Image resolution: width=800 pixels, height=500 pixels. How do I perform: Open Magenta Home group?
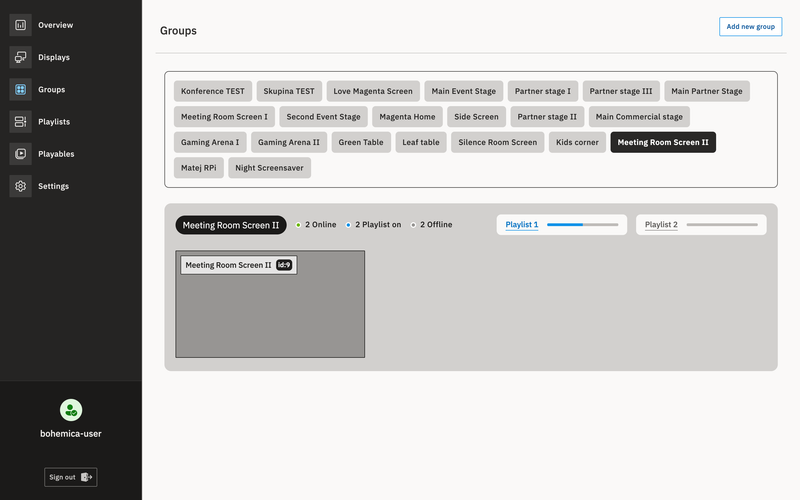click(407, 116)
